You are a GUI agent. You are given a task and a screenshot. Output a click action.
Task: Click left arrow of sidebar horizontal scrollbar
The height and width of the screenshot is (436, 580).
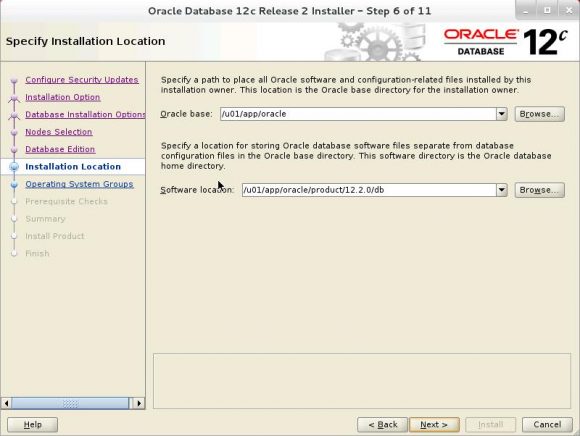point(6,403)
